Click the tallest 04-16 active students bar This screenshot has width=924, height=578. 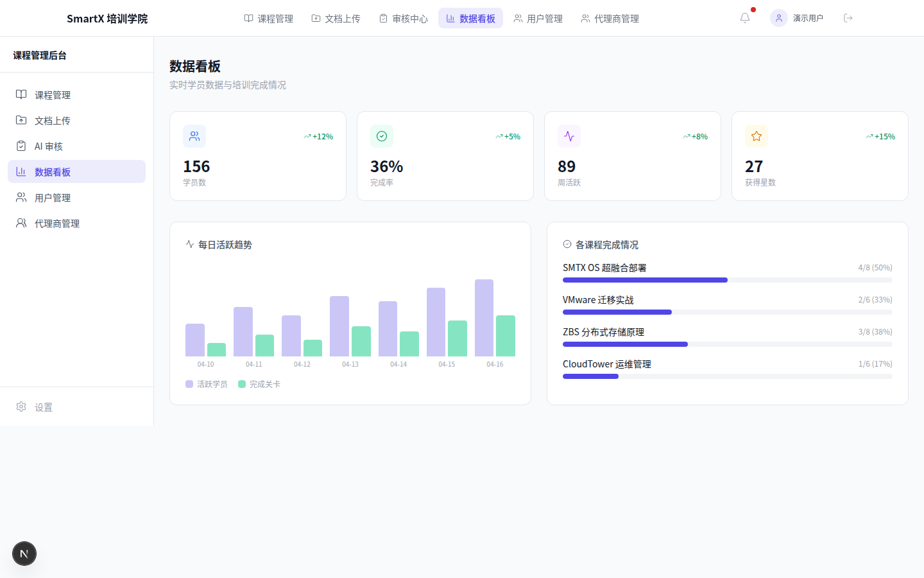[484, 318]
